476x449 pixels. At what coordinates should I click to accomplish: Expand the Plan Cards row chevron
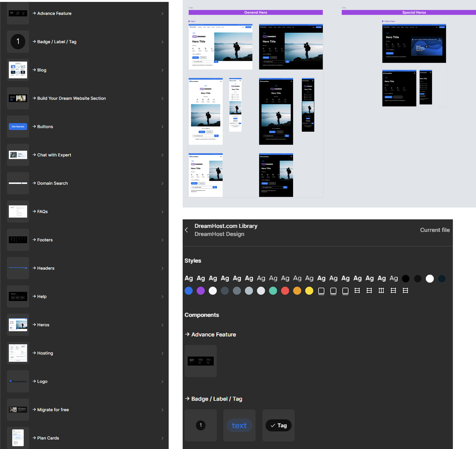coord(162,438)
